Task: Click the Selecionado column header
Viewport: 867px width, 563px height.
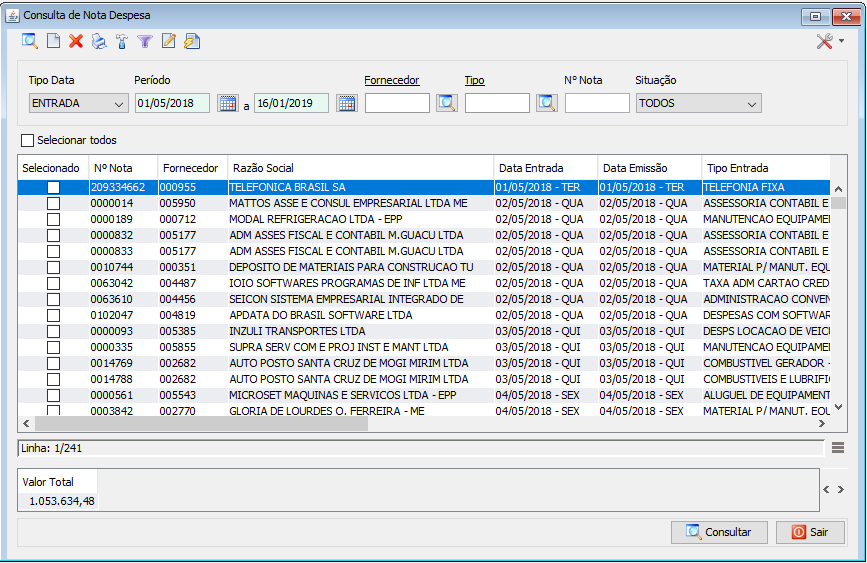Action: point(53,168)
